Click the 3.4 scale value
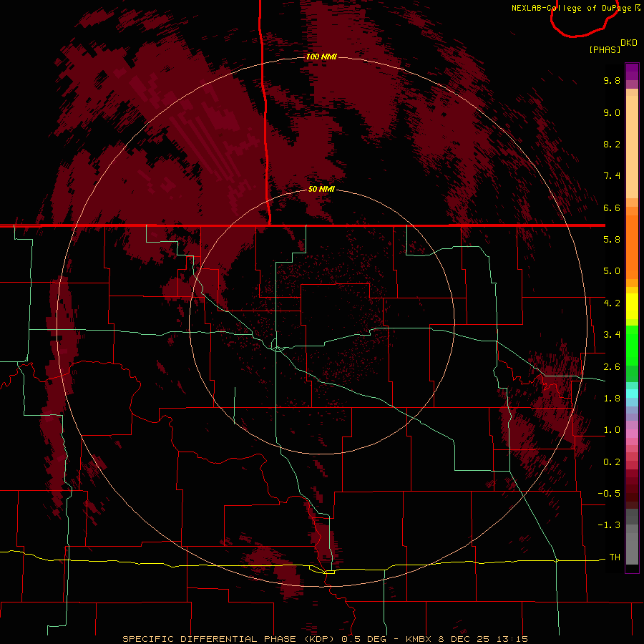Screen dimensions: 644x644 612,335
